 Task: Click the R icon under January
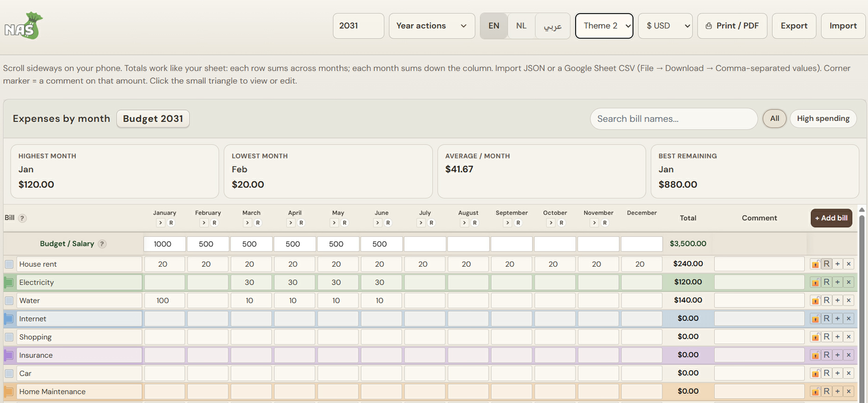point(171,223)
